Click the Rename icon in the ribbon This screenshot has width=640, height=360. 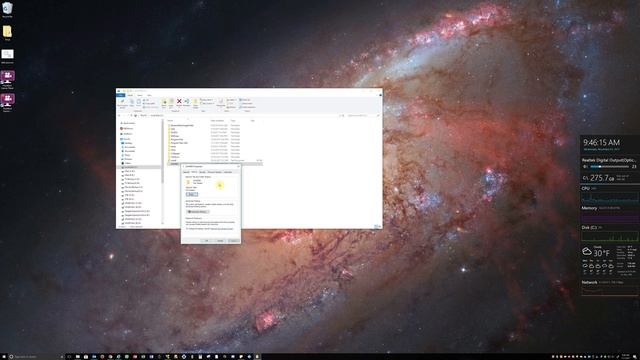pyautogui.click(x=187, y=102)
